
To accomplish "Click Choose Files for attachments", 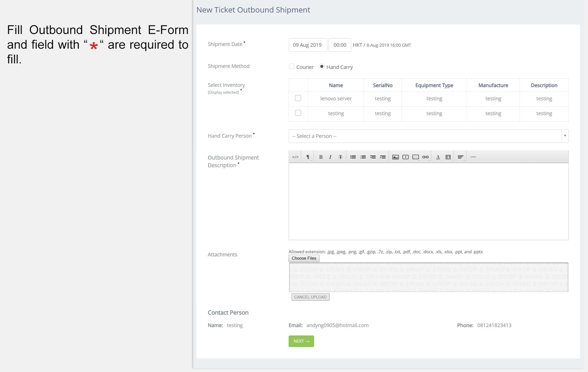I will 304,258.
